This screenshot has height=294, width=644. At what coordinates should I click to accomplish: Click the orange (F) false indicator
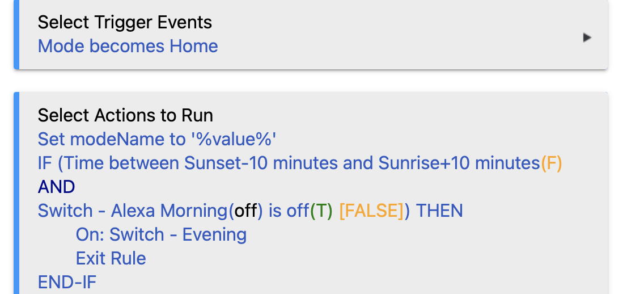tap(551, 163)
